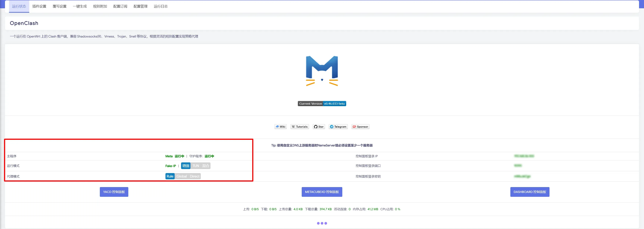The height and width of the screenshot is (229, 644).
Task: Click the 上传总量 4.0 KB value
Action: tap(298, 209)
